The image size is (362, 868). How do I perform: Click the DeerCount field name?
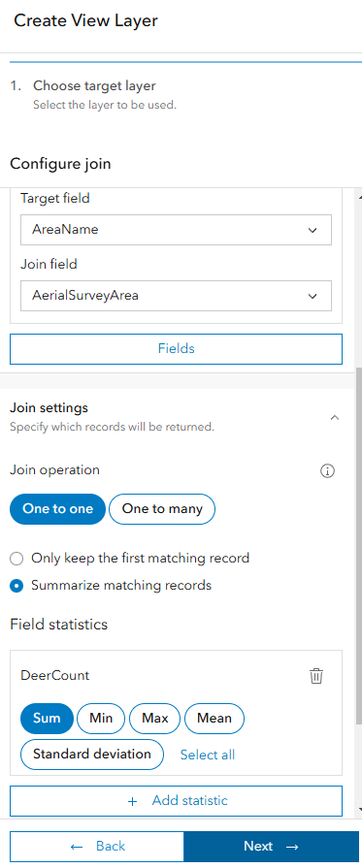[55, 676]
